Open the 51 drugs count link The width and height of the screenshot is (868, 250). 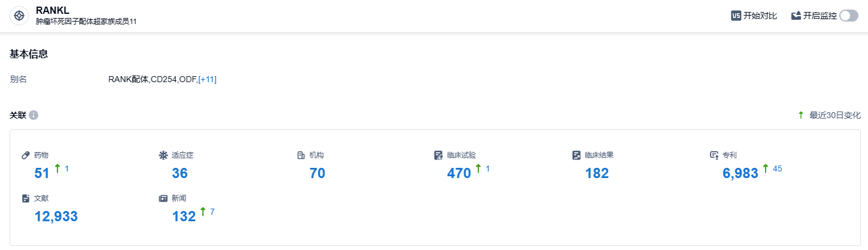coord(42,173)
